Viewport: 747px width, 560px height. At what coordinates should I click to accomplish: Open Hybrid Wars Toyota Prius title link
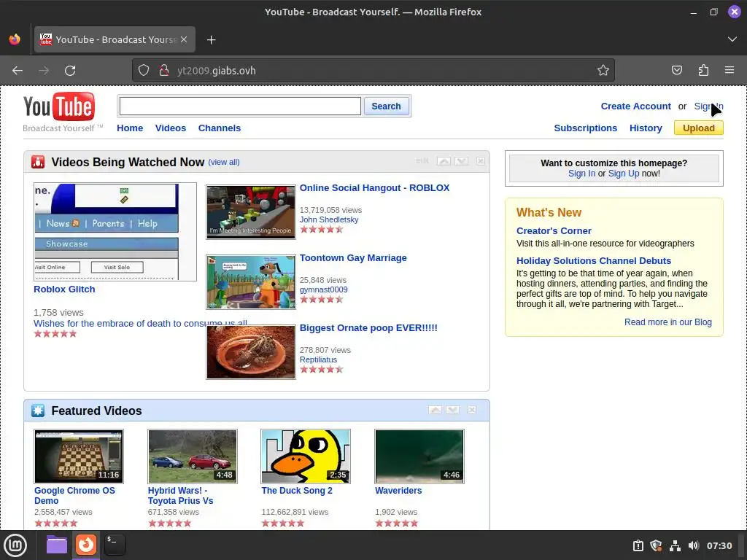point(181,496)
